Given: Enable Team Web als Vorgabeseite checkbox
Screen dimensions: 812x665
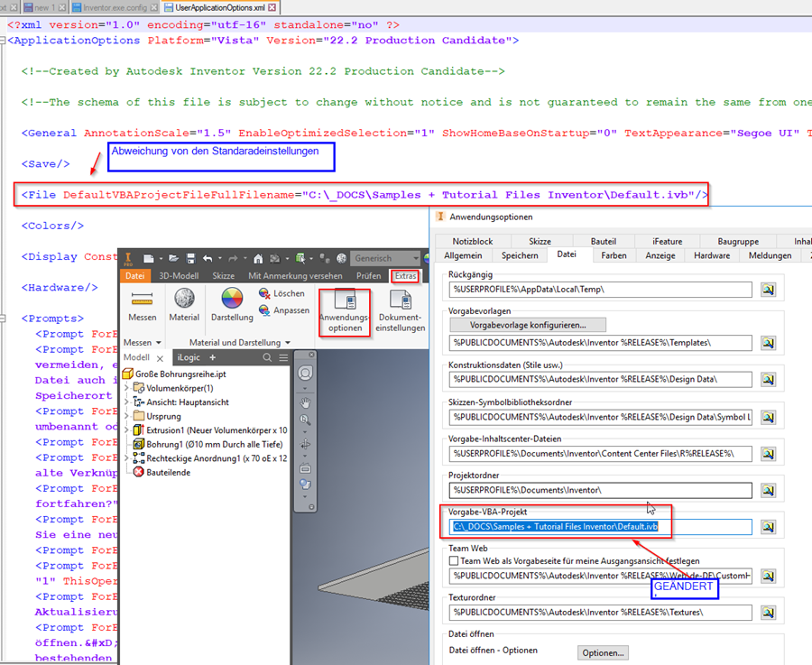Looking at the screenshot, I should (x=454, y=561).
